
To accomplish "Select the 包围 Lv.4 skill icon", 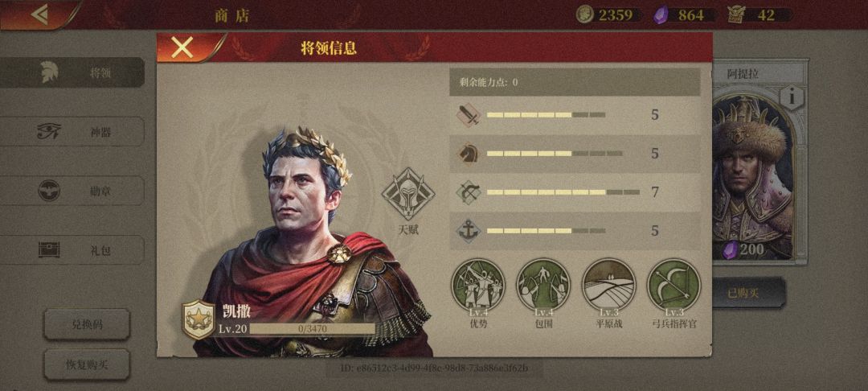I will 543,286.
